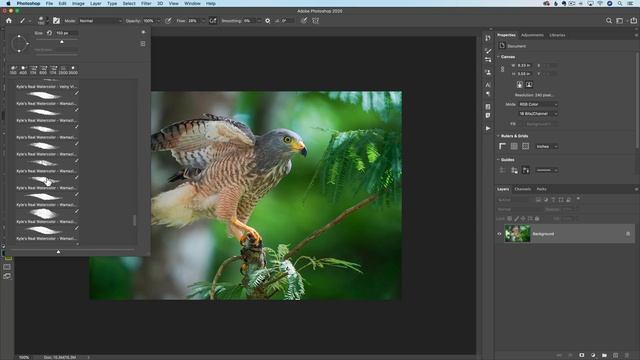Open symmetry paint butterfly icon
Image resolution: width=640 pixels, height=360 pixels.
[x=316, y=20]
